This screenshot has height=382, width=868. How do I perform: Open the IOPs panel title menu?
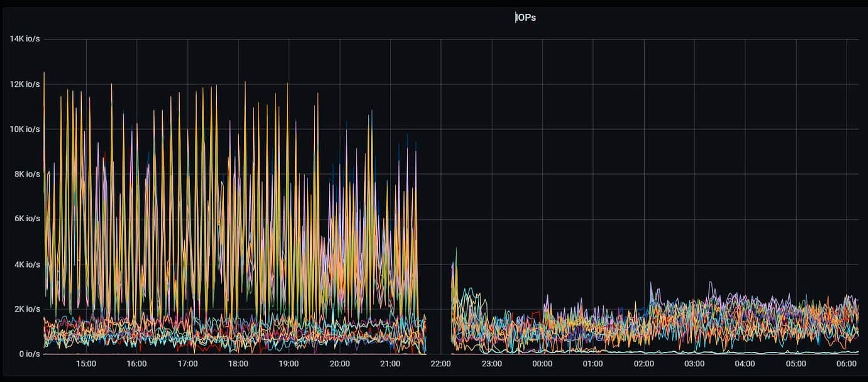click(x=525, y=18)
